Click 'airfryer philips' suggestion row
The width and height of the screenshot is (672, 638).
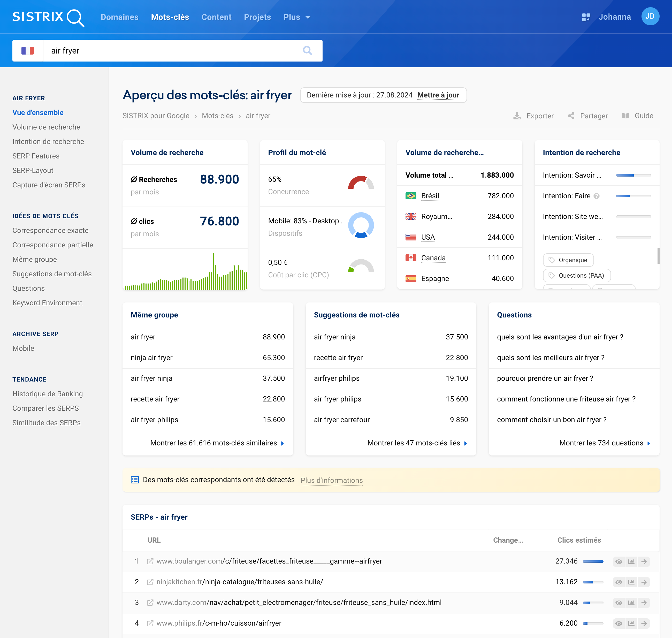(391, 378)
